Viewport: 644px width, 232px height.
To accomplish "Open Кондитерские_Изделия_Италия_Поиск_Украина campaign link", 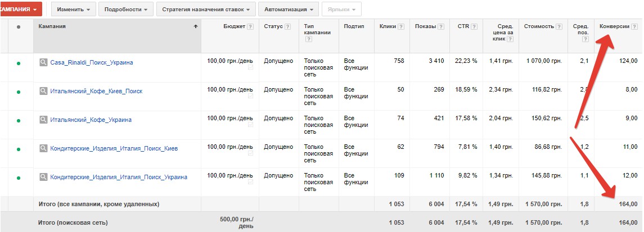I will tap(119, 177).
